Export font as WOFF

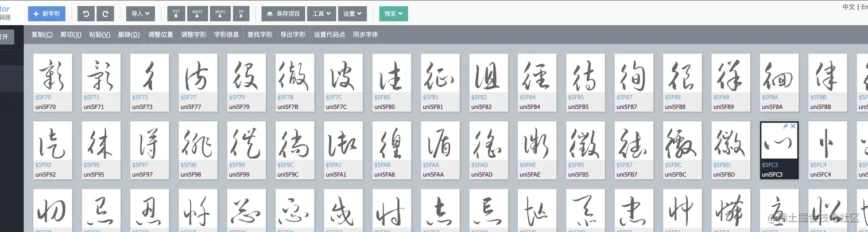(x=197, y=13)
